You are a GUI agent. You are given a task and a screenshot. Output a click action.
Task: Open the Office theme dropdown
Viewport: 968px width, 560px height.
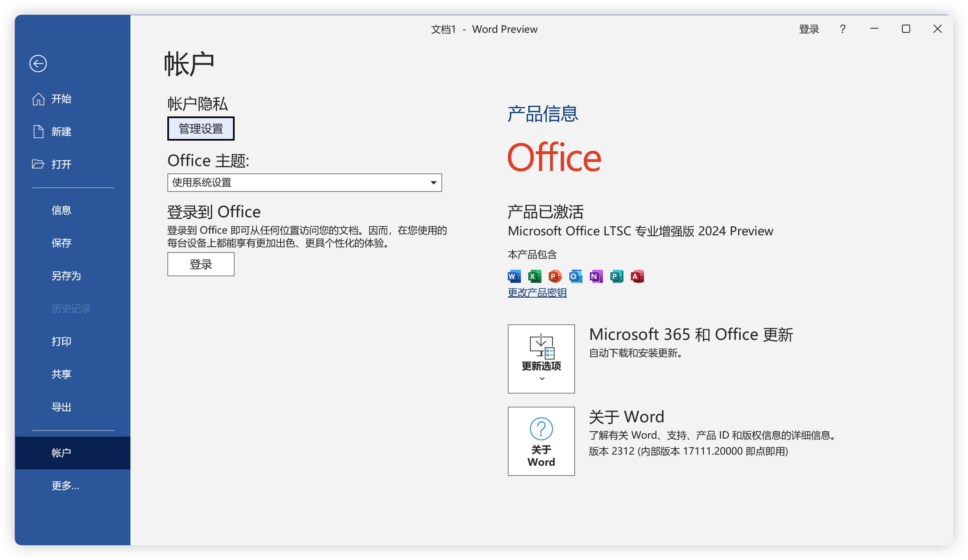(x=305, y=182)
